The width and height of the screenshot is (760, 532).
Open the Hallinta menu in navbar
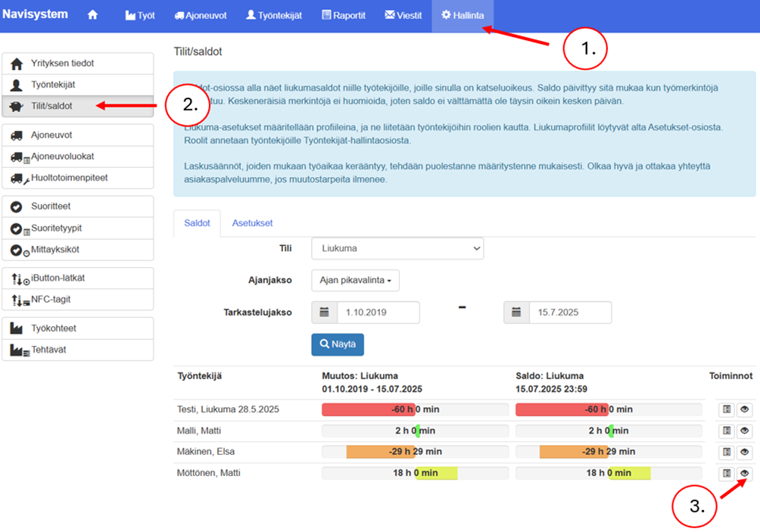(x=463, y=15)
